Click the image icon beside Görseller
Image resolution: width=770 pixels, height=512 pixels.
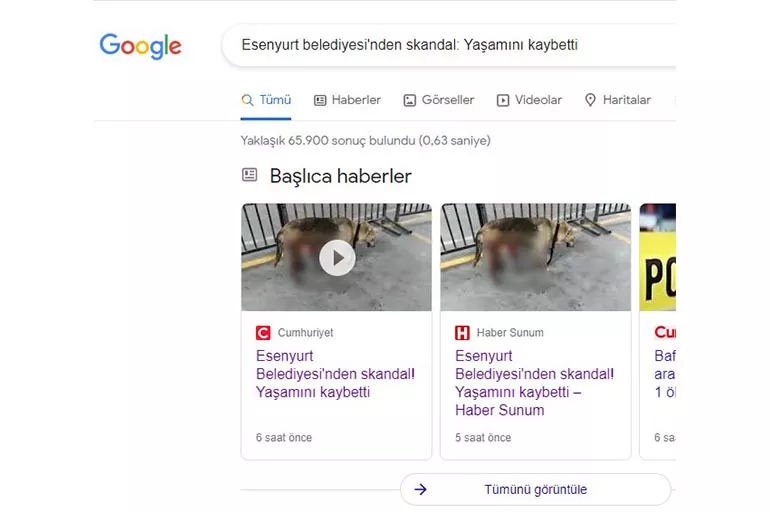click(410, 100)
